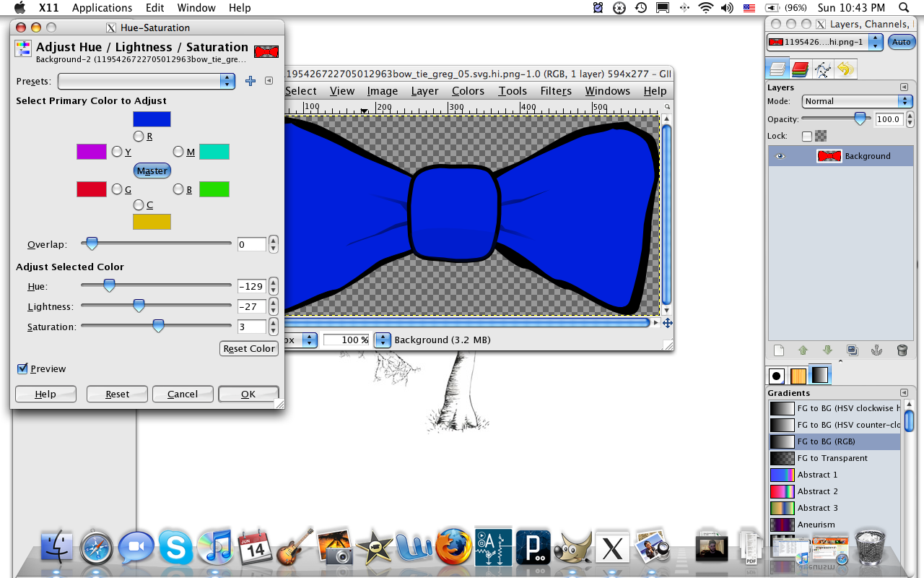Open iCal from the Dock

tap(255, 547)
